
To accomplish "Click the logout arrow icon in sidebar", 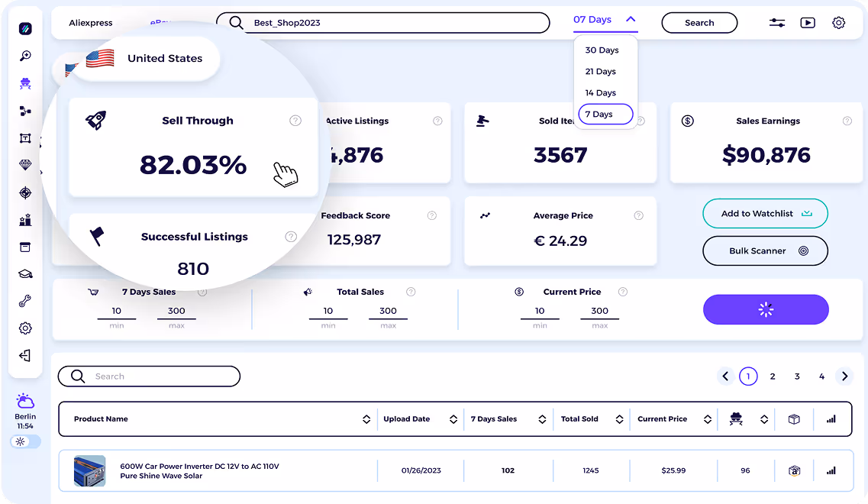I will pyautogui.click(x=25, y=356).
